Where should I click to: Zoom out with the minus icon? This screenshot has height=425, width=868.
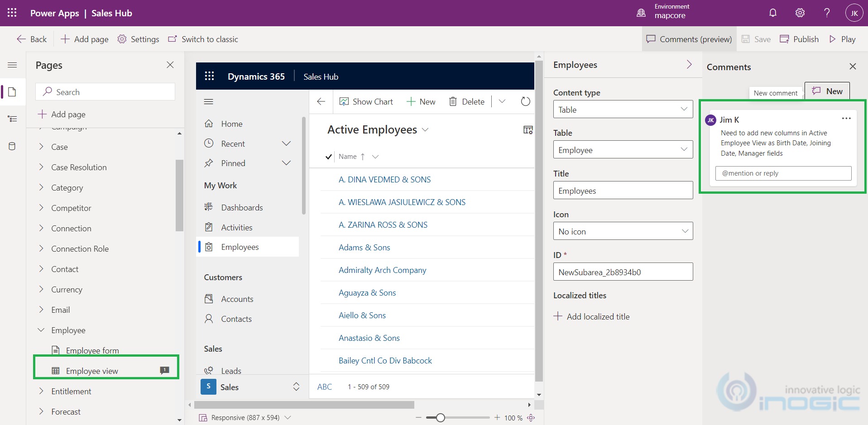(x=418, y=417)
